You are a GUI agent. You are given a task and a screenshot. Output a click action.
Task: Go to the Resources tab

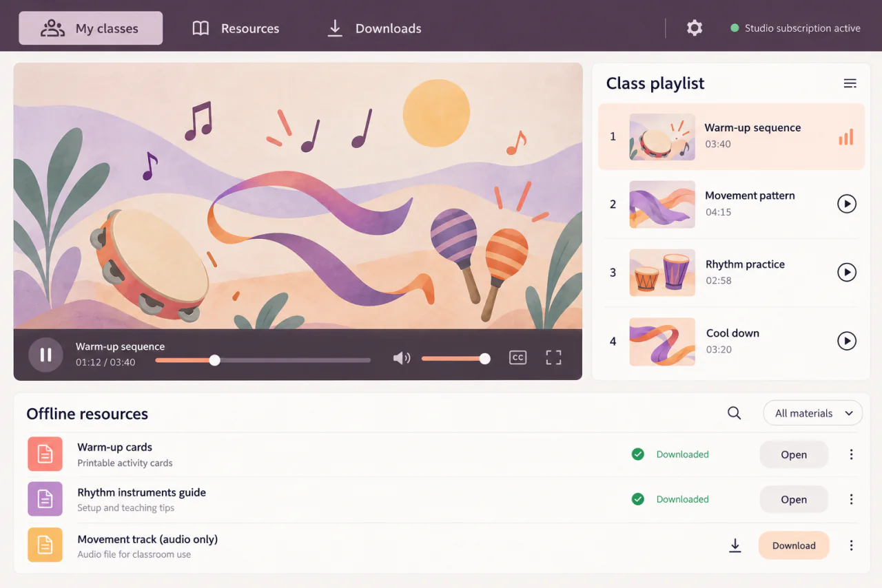pyautogui.click(x=236, y=28)
